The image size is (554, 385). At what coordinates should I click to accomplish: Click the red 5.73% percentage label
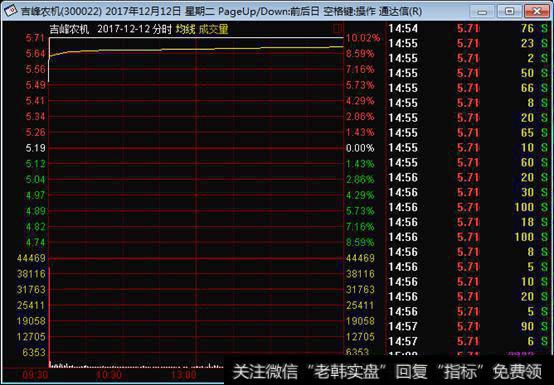point(360,85)
